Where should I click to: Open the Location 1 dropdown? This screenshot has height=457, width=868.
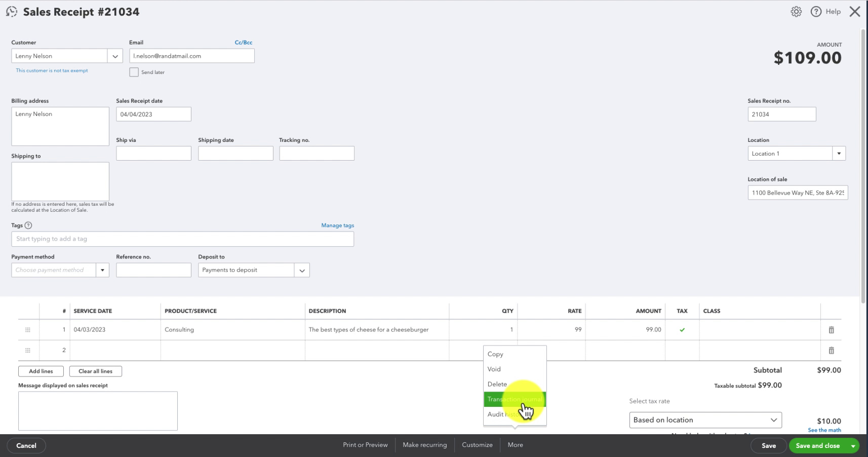839,154
